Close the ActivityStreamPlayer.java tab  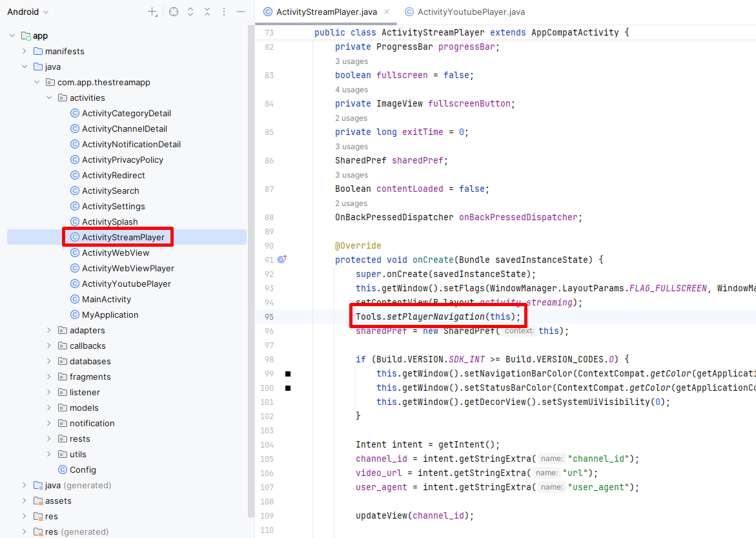pos(387,12)
